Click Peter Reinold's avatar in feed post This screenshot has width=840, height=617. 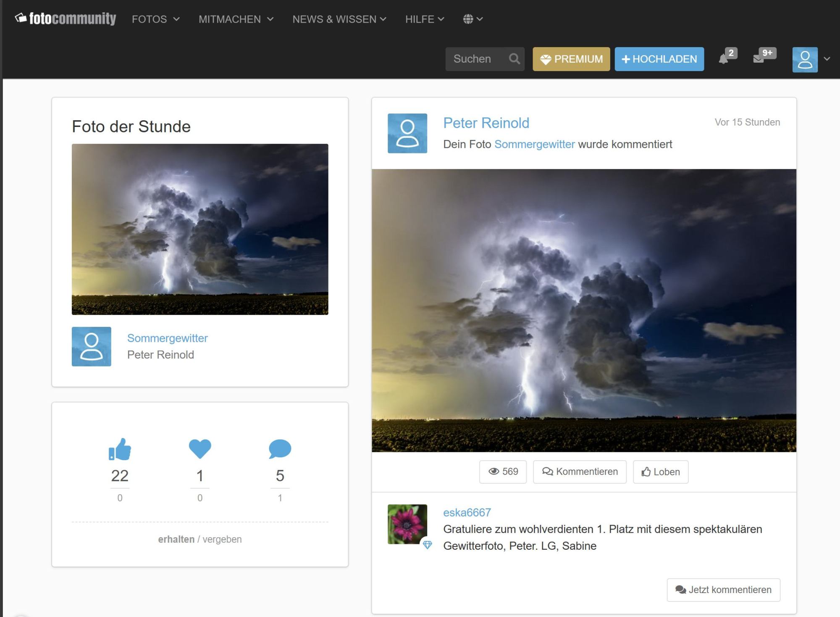pos(407,133)
